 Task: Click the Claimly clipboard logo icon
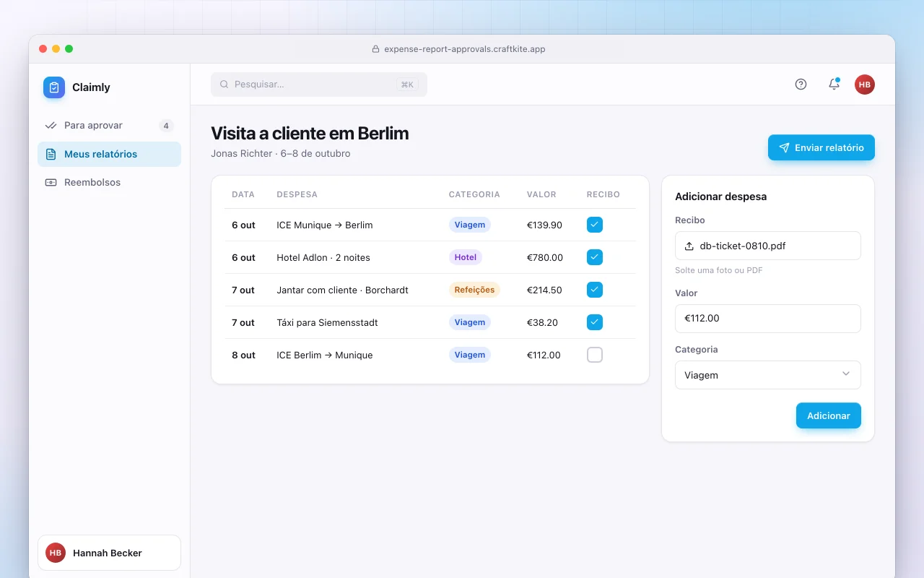coord(54,87)
